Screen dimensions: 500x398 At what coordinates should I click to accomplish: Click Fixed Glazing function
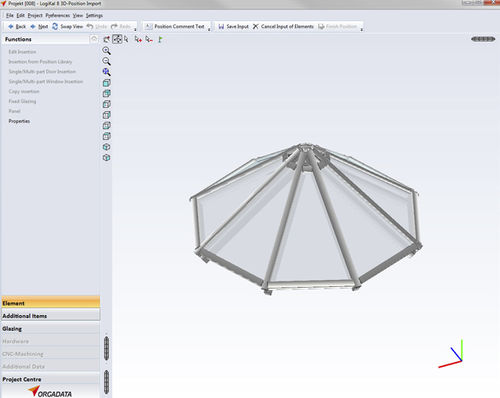click(22, 101)
